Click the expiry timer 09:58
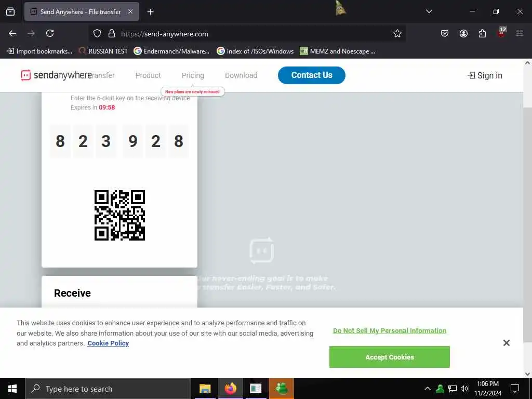The width and height of the screenshot is (532, 399). 107,107
